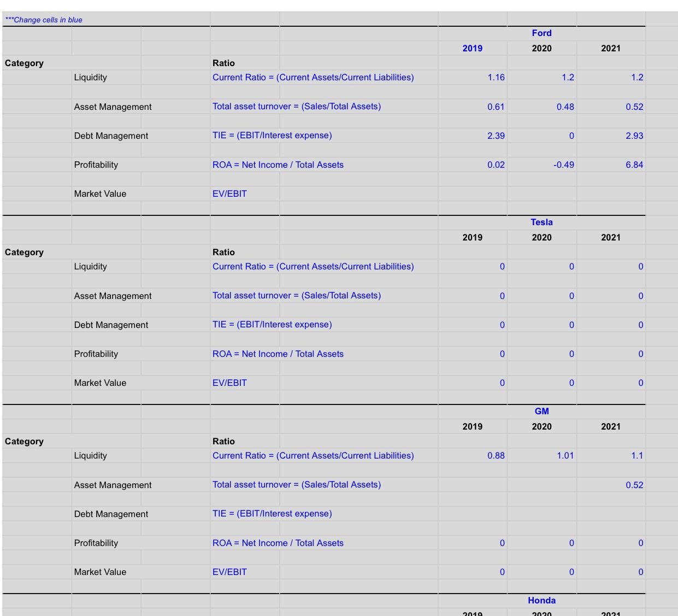678x616 pixels.
Task: Click GM's ROA formula label
Action: pyautogui.click(x=279, y=543)
